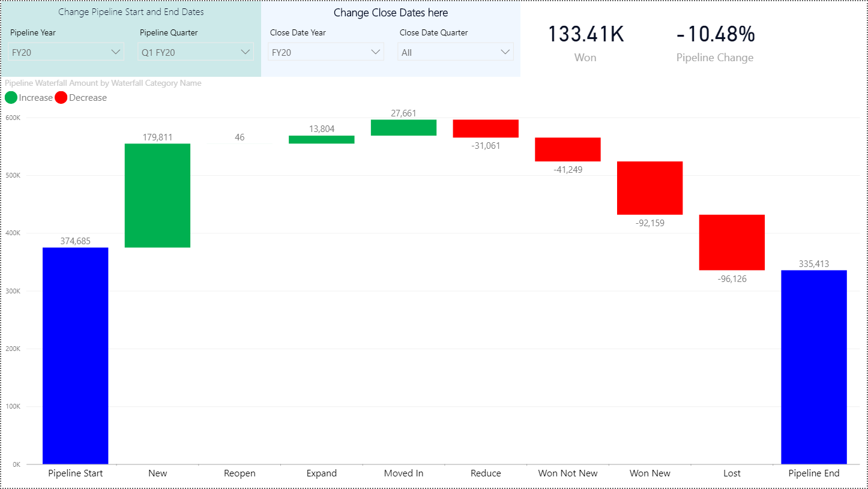Image resolution: width=868 pixels, height=489 pixels.
Task: Click the 374,685 data label
Action: click(x=76, y=241)
